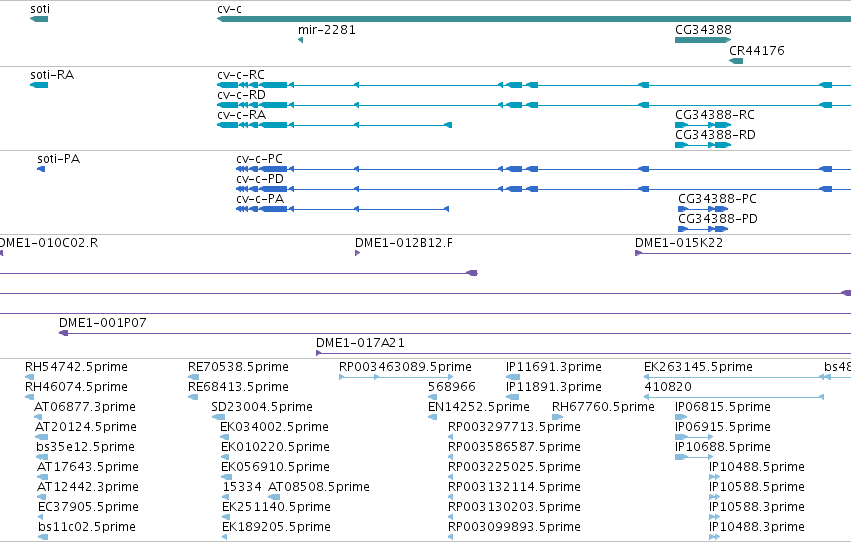Select the cv-c gene bar
851x542 pixels.
tap(534, 20)
